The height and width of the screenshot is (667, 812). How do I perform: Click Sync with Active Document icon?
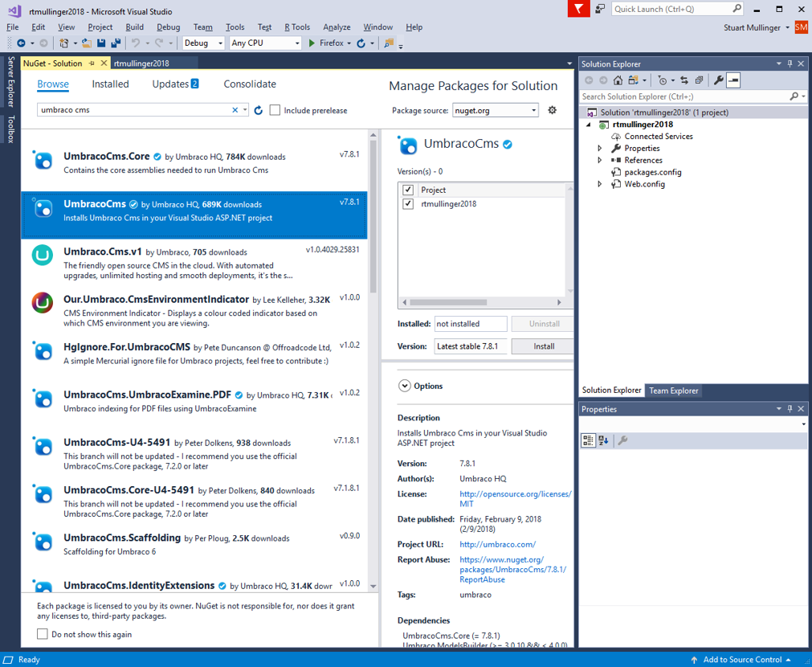pos(684,80)
